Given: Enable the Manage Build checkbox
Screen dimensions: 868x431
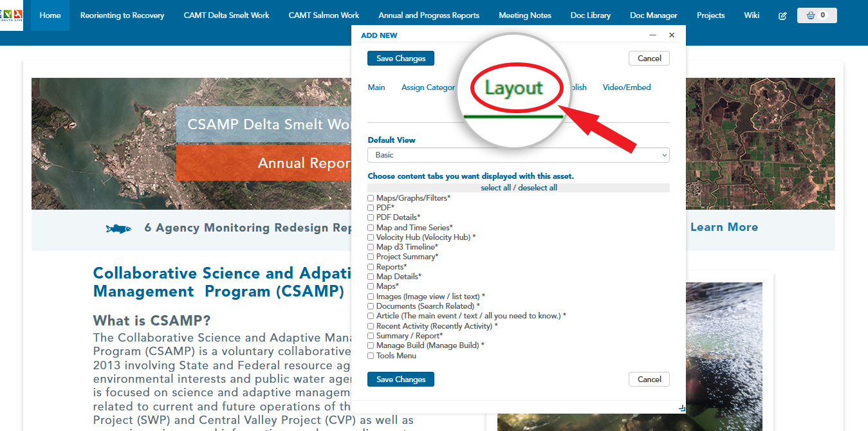Looking at the screenshot, I should 371,345.
